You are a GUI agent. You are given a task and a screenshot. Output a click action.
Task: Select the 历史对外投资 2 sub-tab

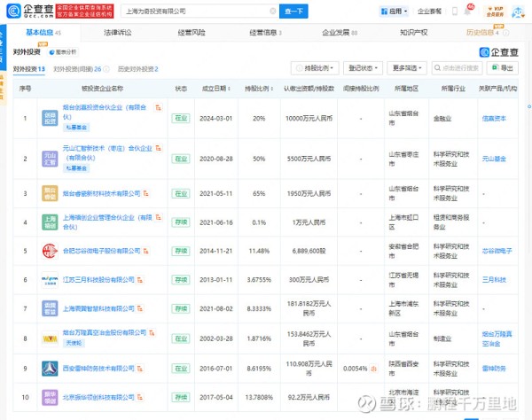pyautogui.click(x=138, y=69)
